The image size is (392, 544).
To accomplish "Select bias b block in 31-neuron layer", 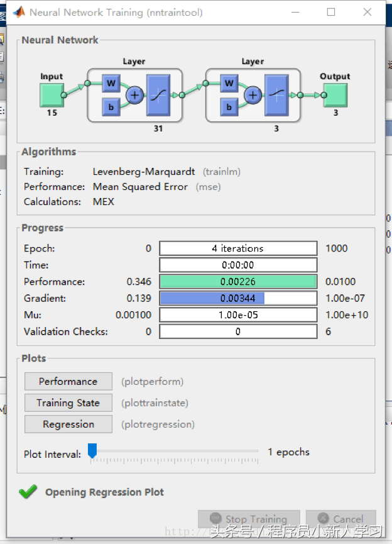I will pos(111,107).
